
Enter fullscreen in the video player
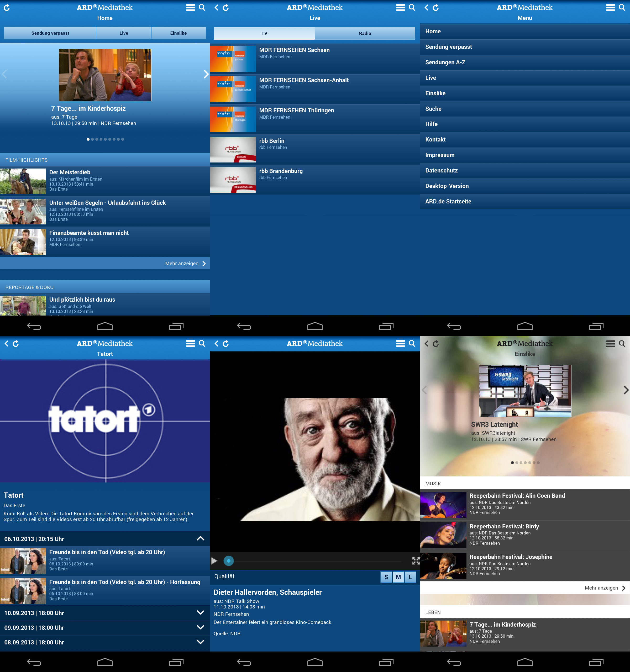click(x=416, y=561)
